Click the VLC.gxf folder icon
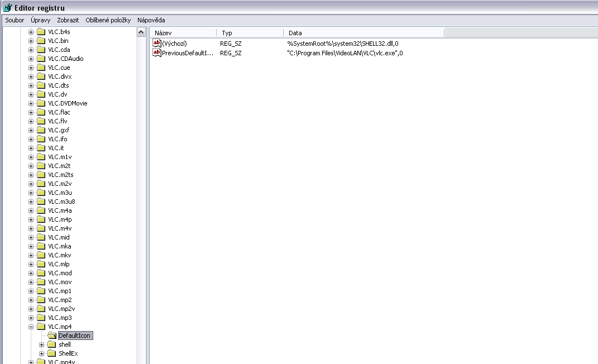 tap(41, 130)
